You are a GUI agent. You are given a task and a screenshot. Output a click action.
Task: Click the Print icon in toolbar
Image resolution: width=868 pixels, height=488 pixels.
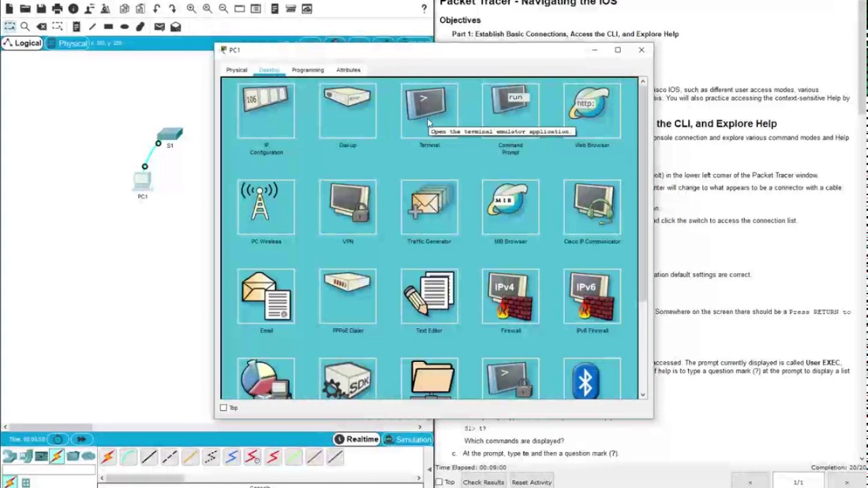click(x=58, y=9)
